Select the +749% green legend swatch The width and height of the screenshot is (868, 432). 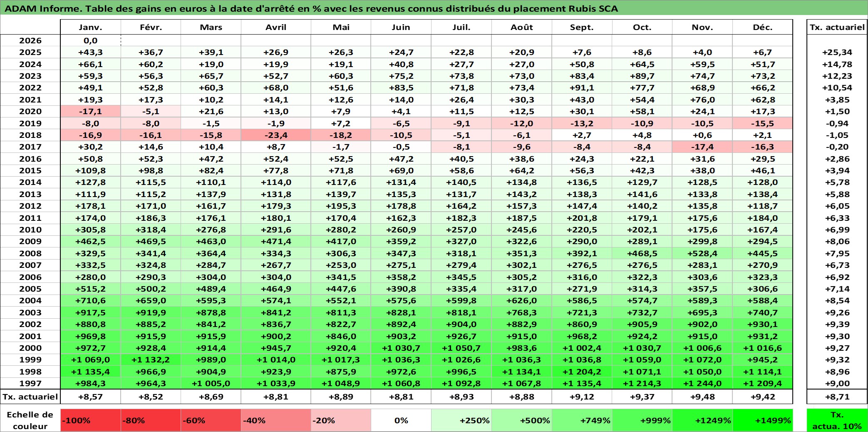(582, 420)
